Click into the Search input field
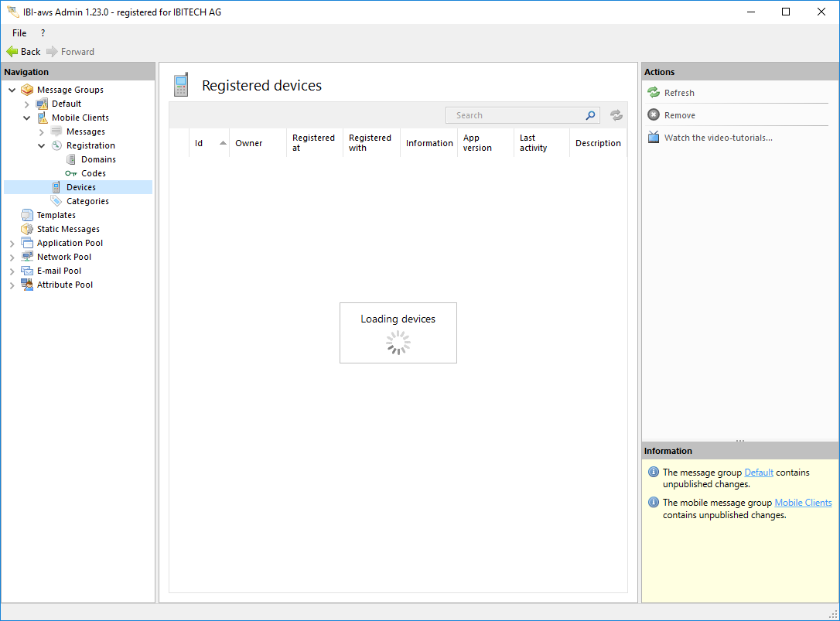840x621 pixels. [x=514, y=115]
